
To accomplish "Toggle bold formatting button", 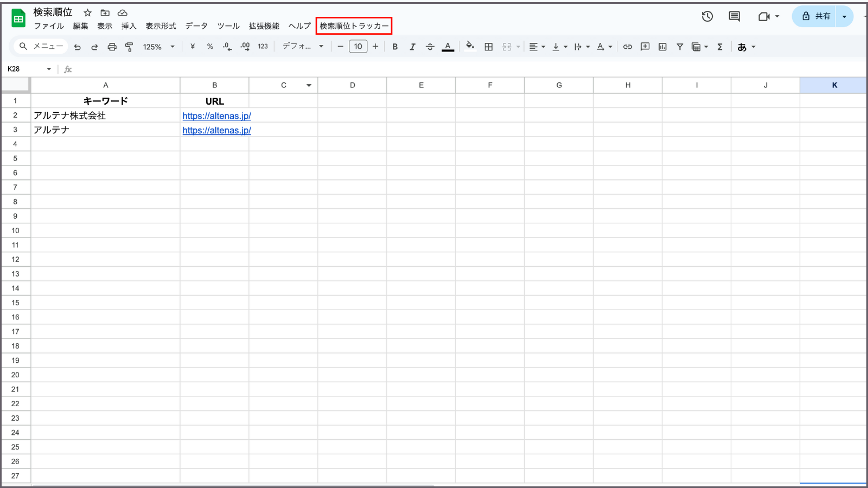I will click(395, 47).
